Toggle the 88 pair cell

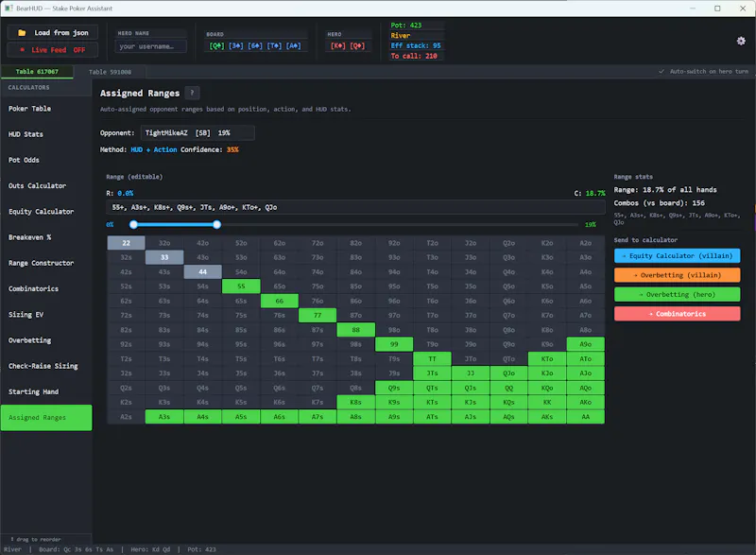pyautogui.click(x=356, y=330)
